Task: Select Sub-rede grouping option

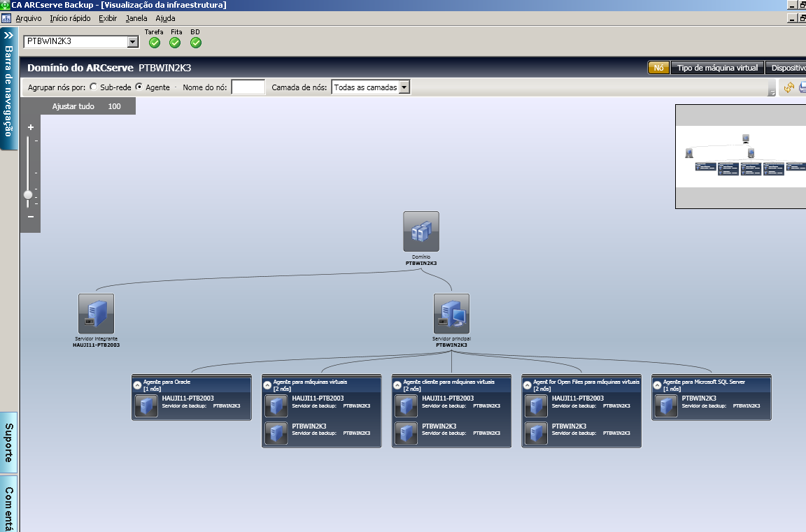Action: (94, 87)
